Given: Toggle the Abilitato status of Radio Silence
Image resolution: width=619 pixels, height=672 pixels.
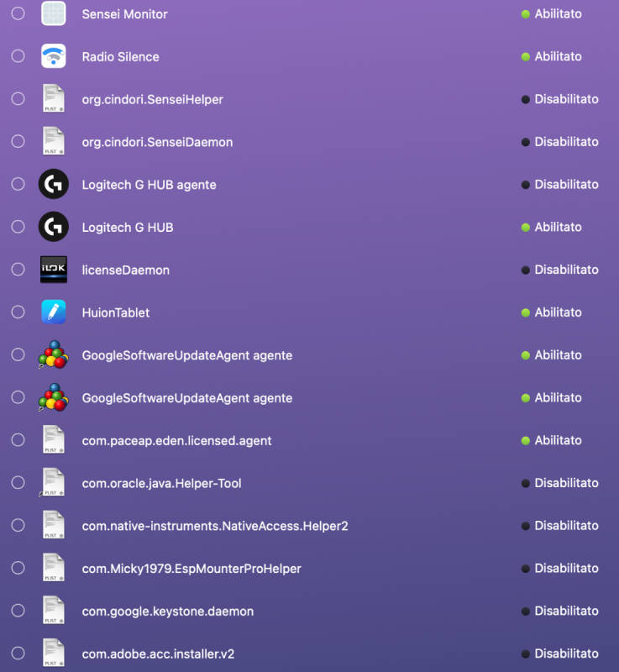Looking at the screenshot, I should [x=551, y=56].
